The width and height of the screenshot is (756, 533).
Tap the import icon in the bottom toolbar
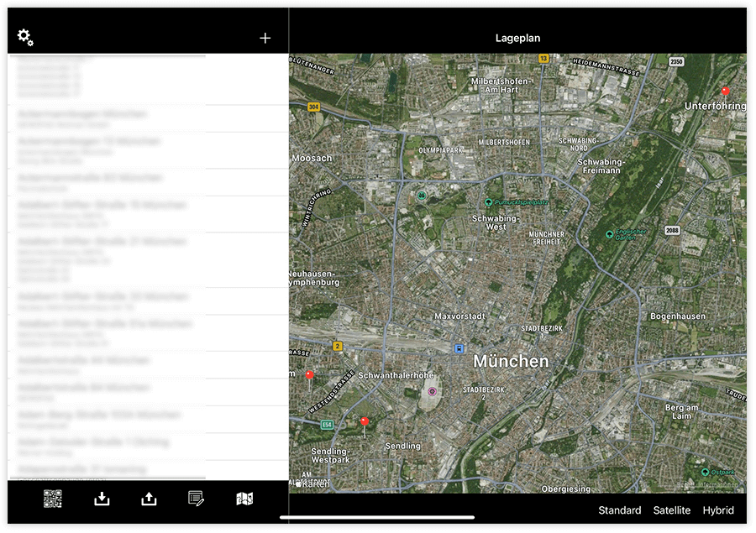101,498
